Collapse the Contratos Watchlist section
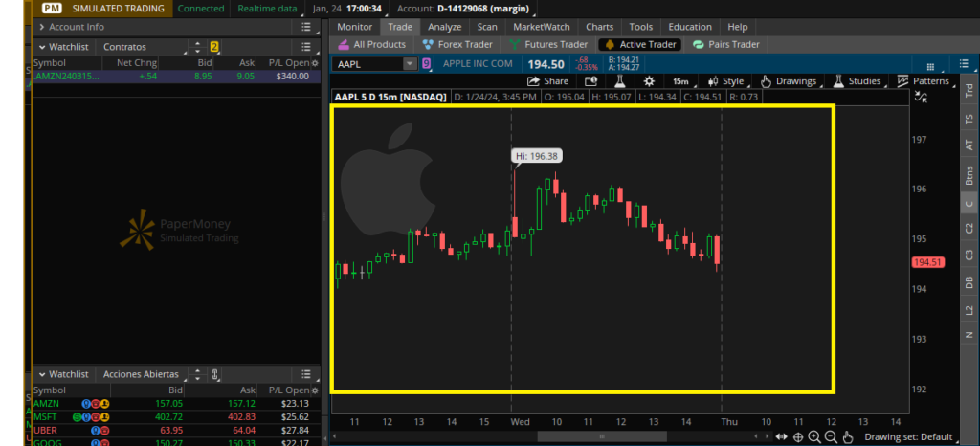980x446 pixels. (42, 47)
